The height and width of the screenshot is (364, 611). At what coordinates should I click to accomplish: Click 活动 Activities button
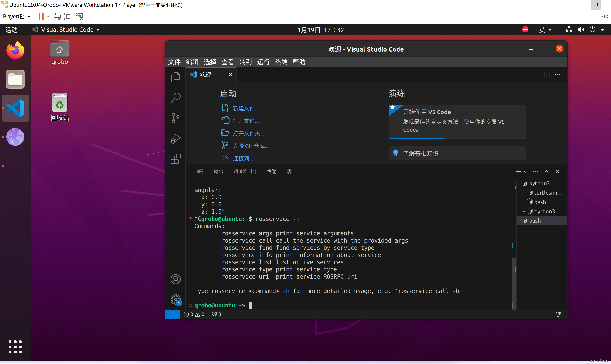tap(11, 30)
